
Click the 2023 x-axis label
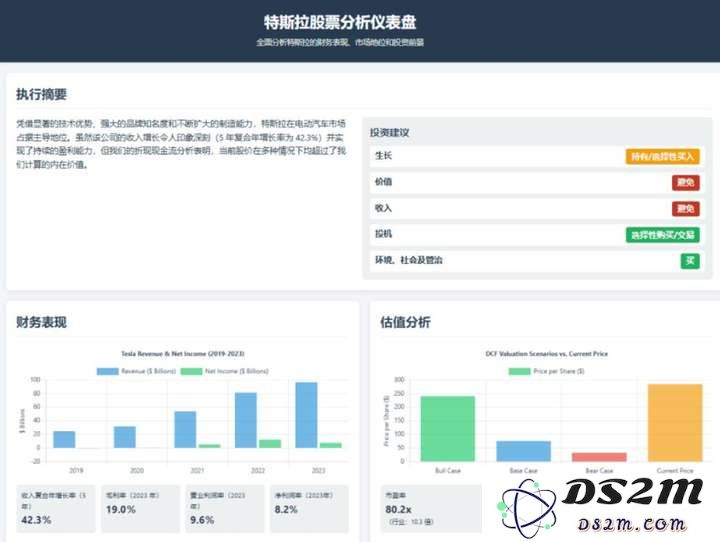tap(318, 470)
